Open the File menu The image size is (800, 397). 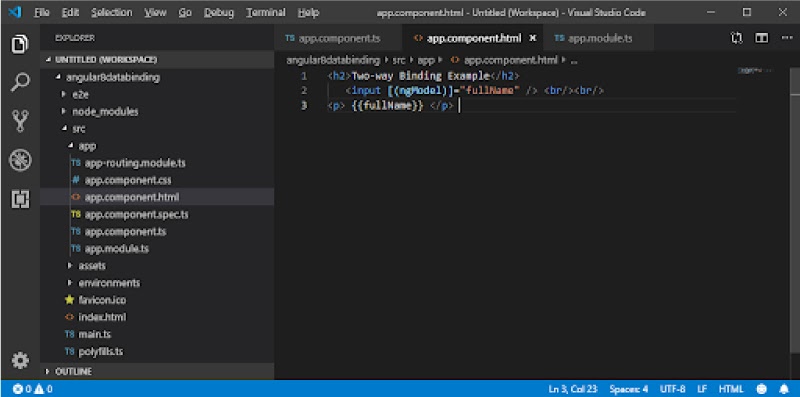point(42,13)
